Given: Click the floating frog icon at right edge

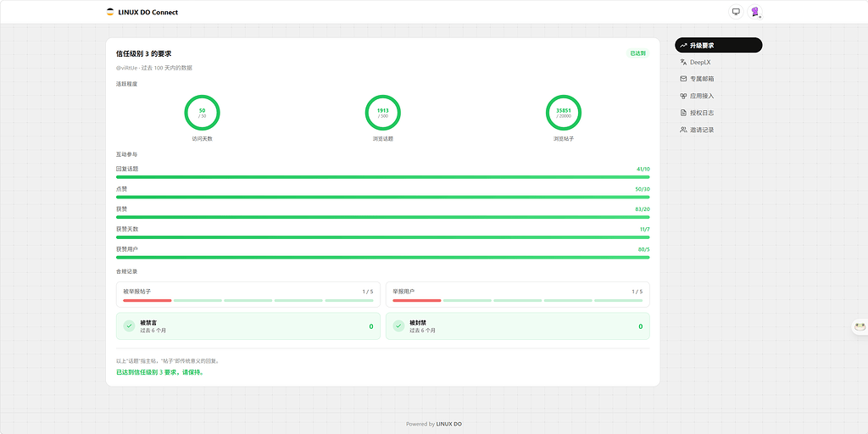Looking at the screenshot, I should pyautogui.click(x=860, y=326).
